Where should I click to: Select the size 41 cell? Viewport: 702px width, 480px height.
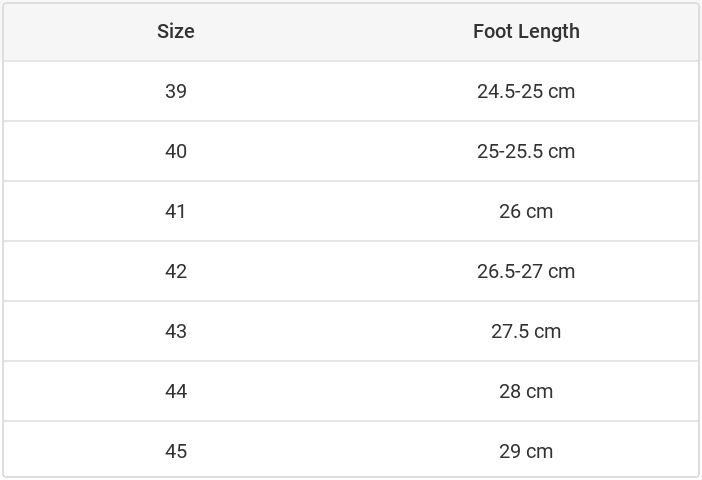point(176,211)
